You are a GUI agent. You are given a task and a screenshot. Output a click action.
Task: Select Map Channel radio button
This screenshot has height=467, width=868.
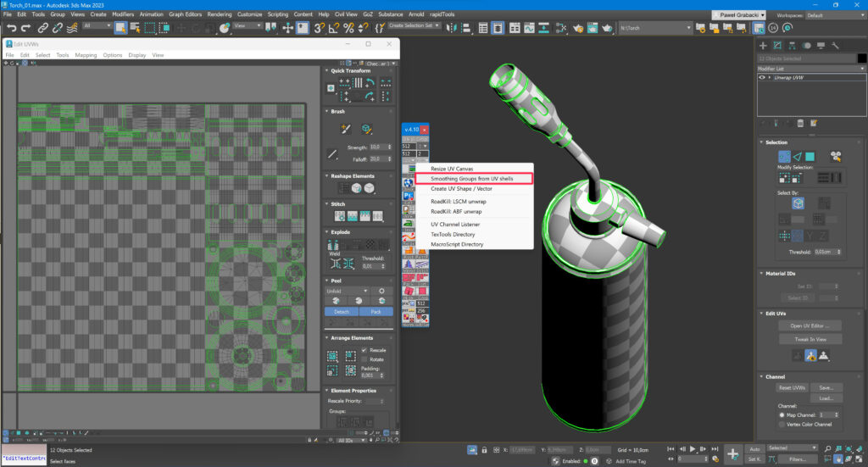click(782, 415)
